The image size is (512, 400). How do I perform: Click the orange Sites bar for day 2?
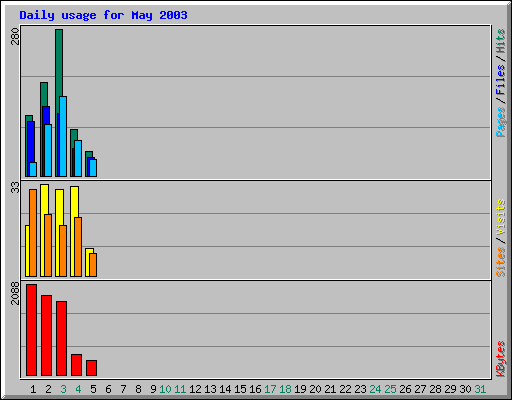48,245
